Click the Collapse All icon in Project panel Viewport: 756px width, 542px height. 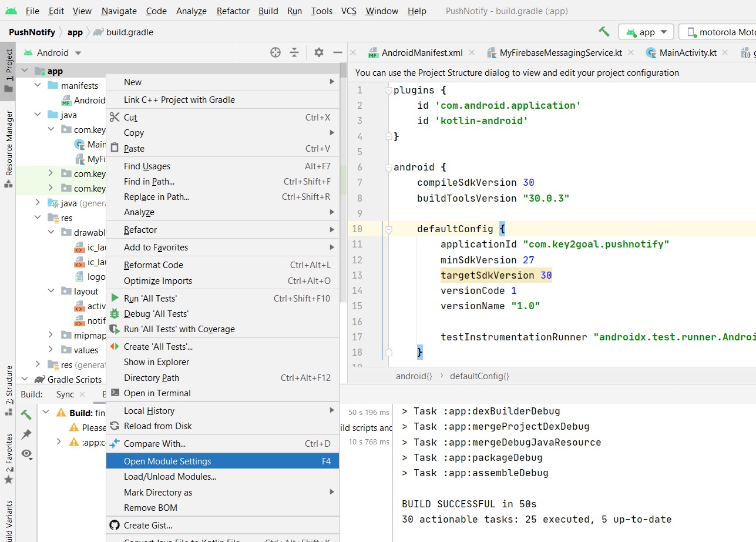point(294,52)
